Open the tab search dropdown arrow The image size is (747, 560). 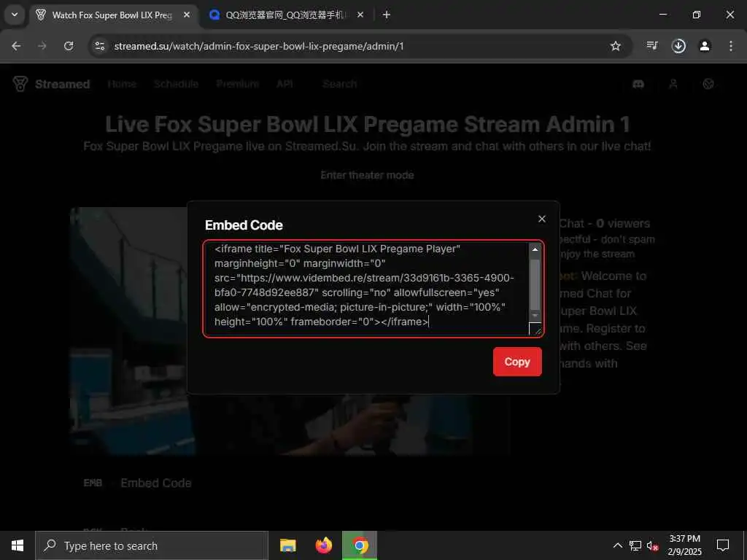click(15, 15)
